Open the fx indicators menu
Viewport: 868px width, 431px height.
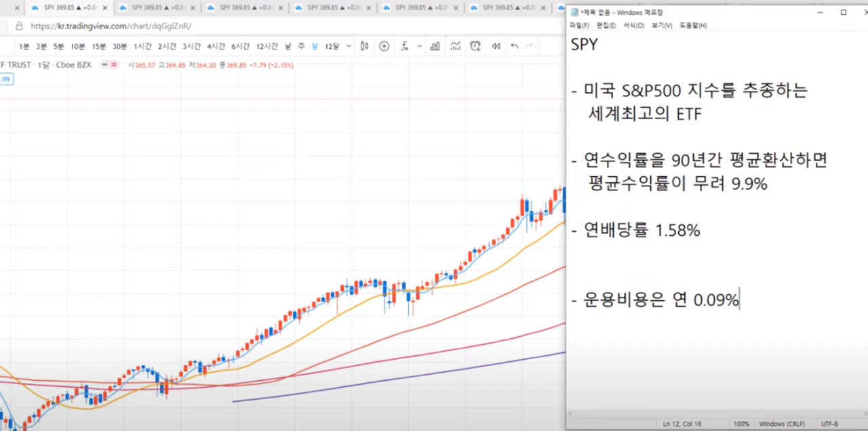pyautogui.click(x=405, y=46)
